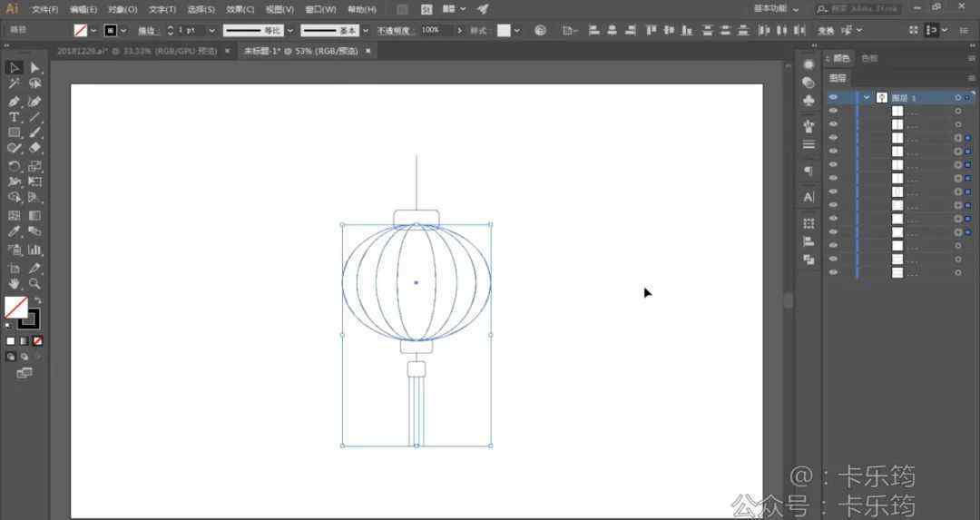Open the 基本 brush definition dropdown
Screen dimensions: 980x520
coord(366,31)
